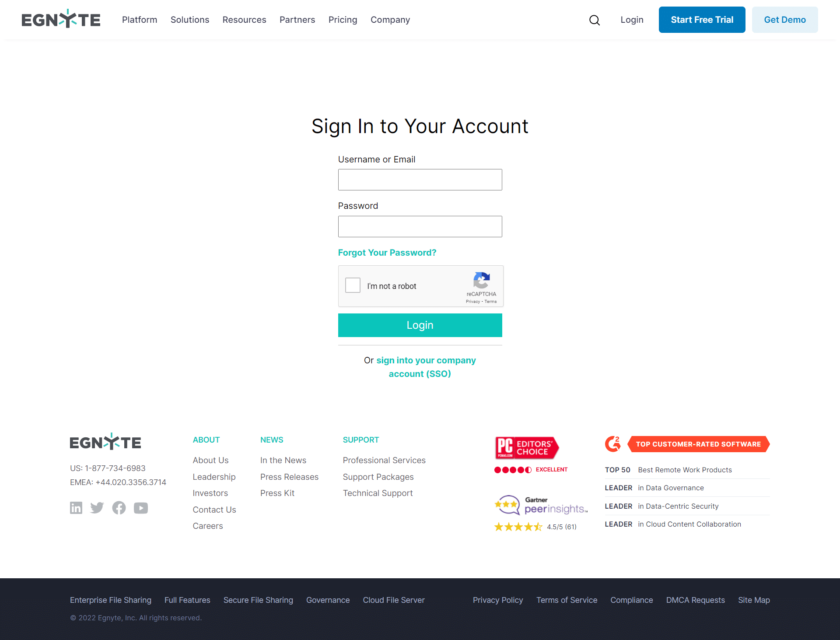Open DMCA Requests link
The width and height of the screenshot is (840, 640).
click(x=696, y=600)
